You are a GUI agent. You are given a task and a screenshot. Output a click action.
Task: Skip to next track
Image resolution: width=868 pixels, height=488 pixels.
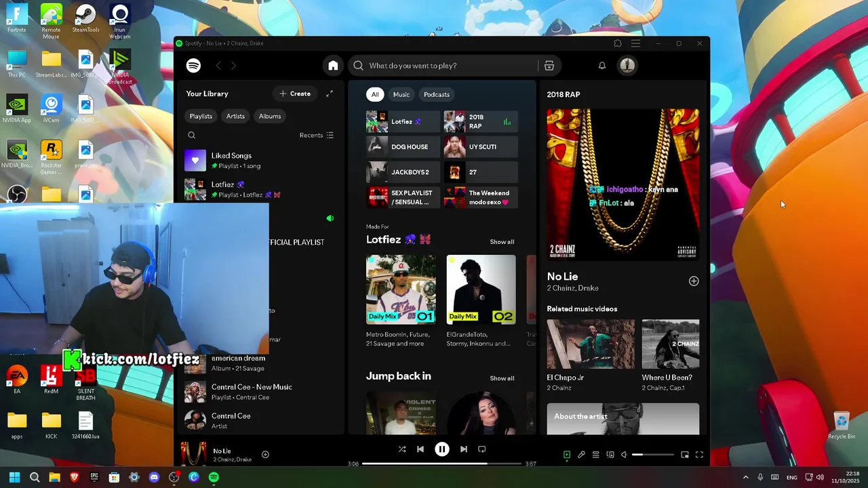pyautogui.click(x=464, y=449)
